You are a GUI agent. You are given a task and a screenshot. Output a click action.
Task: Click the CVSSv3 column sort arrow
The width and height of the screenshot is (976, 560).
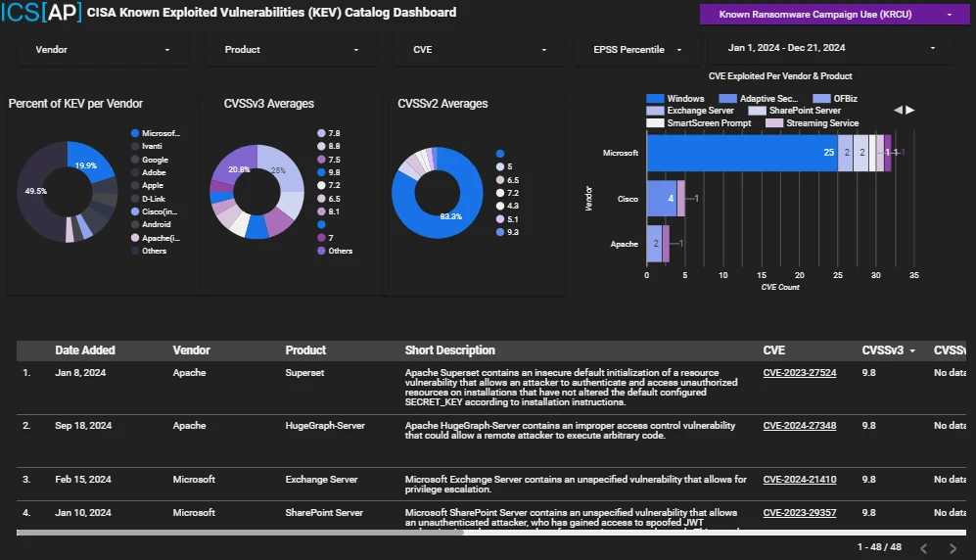912,350
